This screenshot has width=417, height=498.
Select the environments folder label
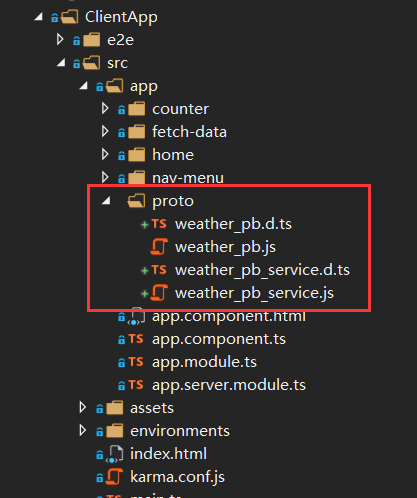[x=180, y=431]
